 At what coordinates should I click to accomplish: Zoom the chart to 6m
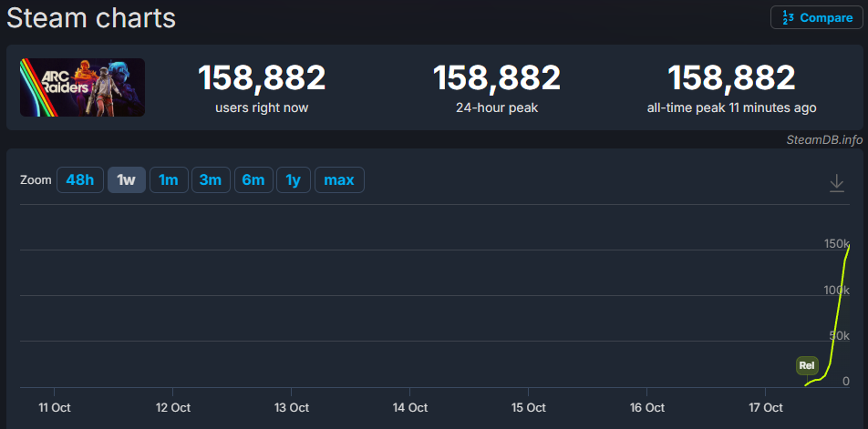point(253,180)
